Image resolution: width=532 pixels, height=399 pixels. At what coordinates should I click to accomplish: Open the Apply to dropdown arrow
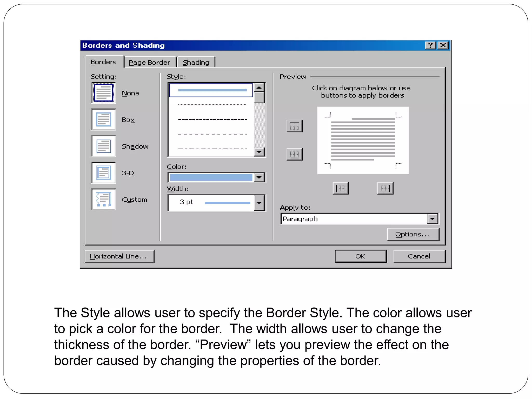(x=432, y=219)
